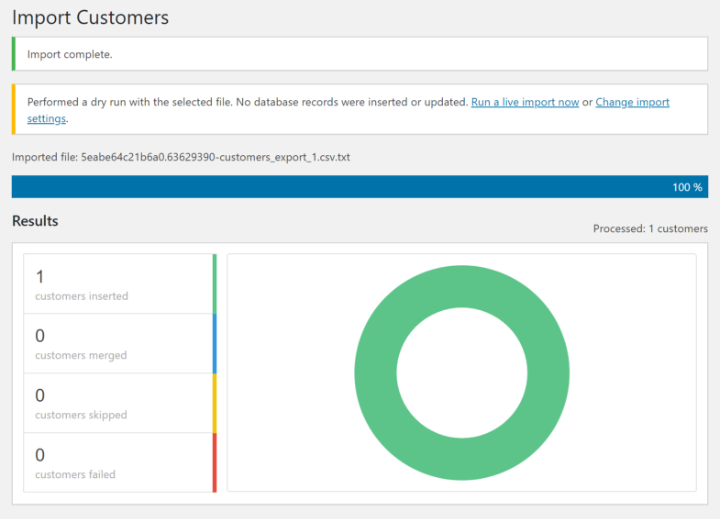This screenshot has height=519, width=720.
Task: Click the blue 100 % progress bar
Action: (x=360, y=186)
